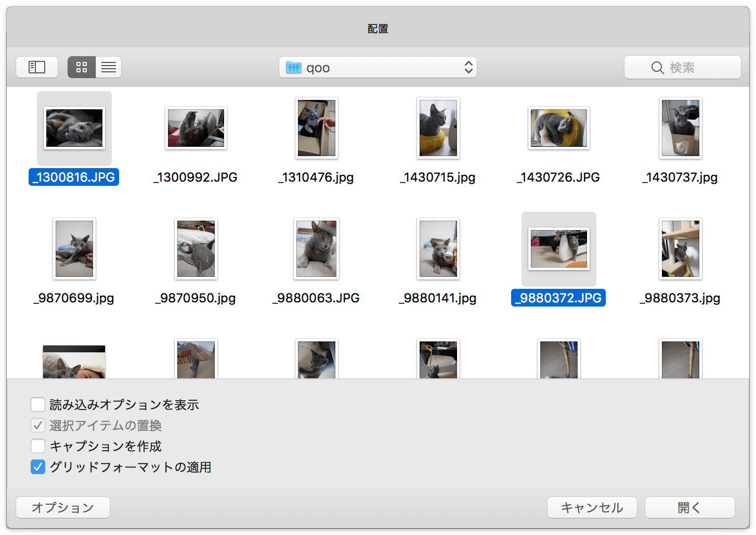The width and height of the screenshot is (756, 535).
Task: Toggle the sidebar view button
Action: click(x=37, y=67)
